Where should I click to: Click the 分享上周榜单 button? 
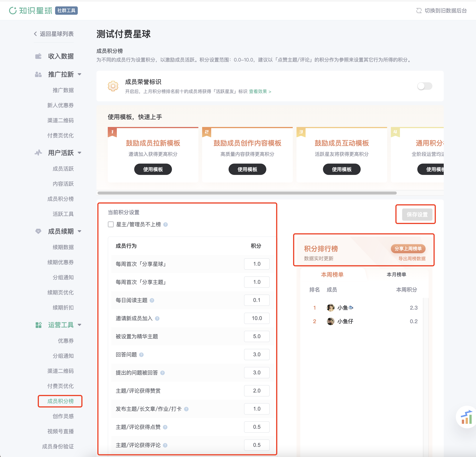[x=408, y=249]
